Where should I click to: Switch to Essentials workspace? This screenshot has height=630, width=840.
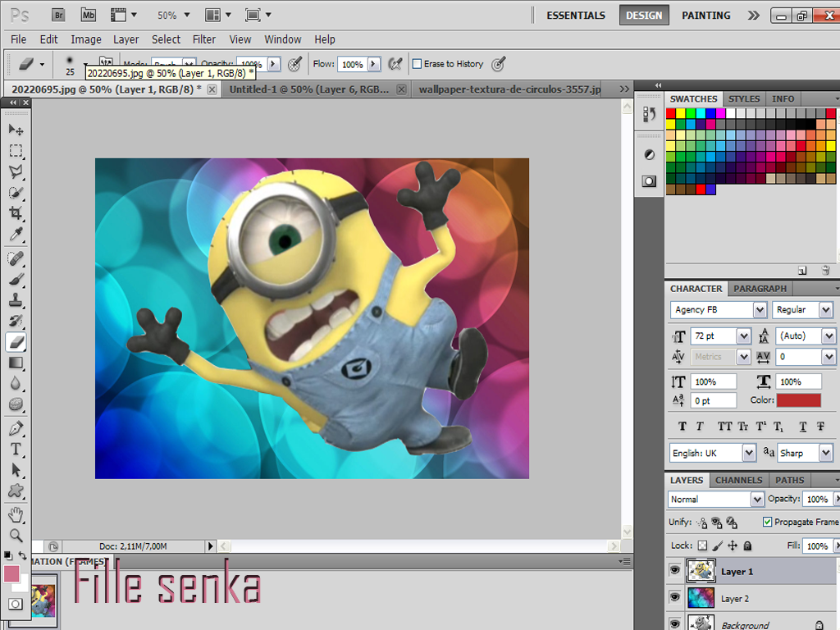click(x=576, y=16)
